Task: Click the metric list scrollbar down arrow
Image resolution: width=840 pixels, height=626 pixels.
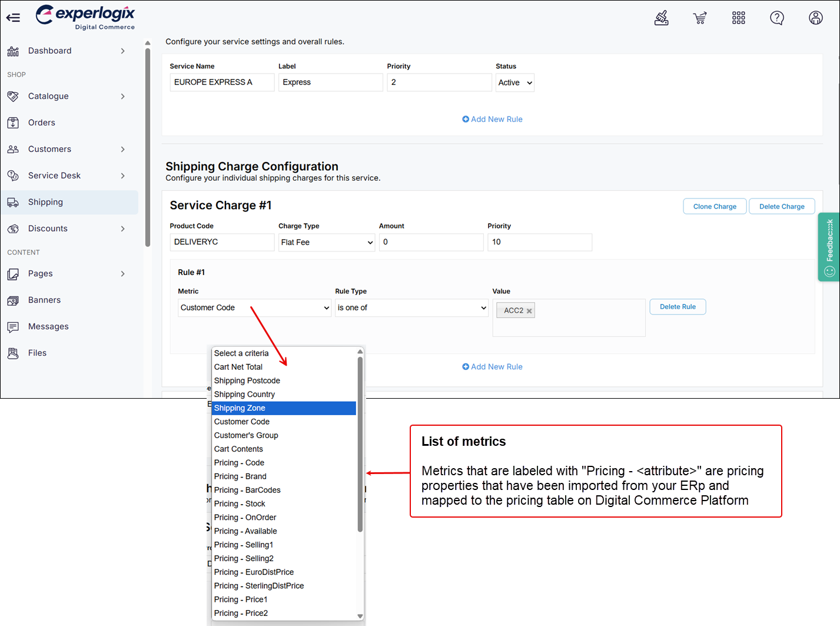Action: pyautogui.click(x=360, y=616)
